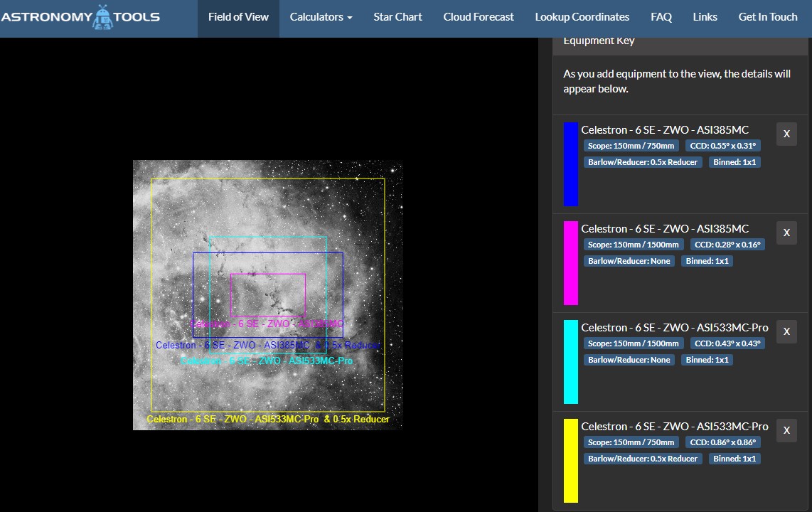Click the yellow ASI533MC-Pro & 0.5x Reducer frame label
Screen dimensions: 812x512
click(x=268, y=420)
